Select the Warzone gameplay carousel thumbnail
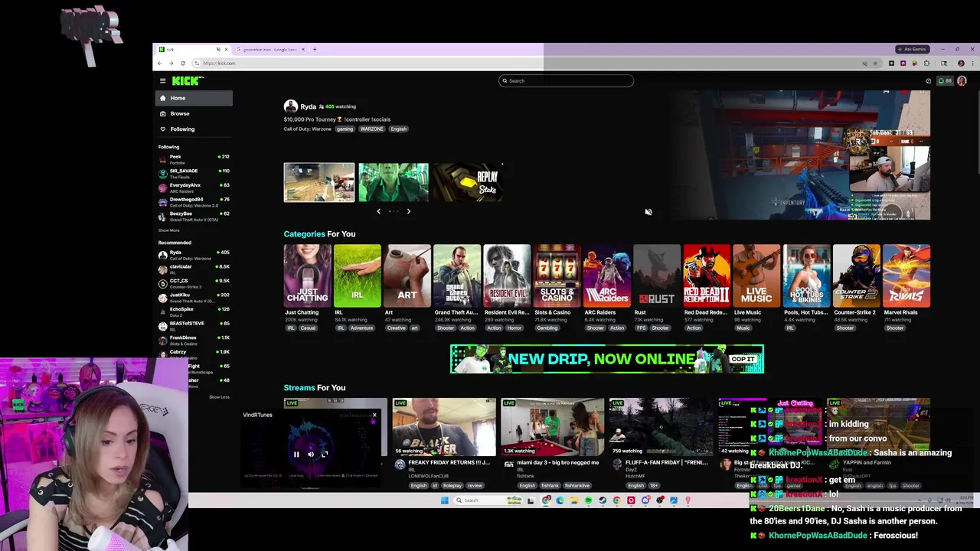Image resolution: width=980 pixels, height=551 pixels. 319,182
